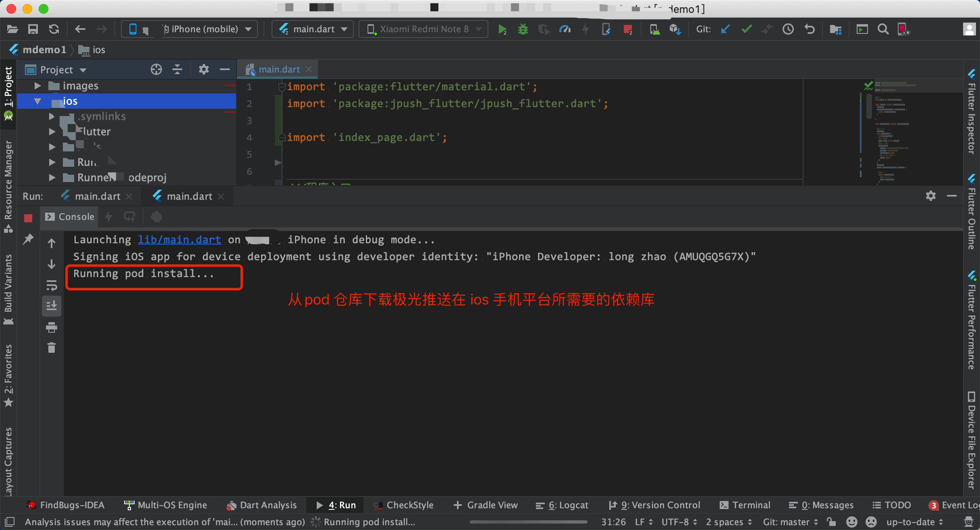Screen dimensions: 980x530
Task: Click the Hot Reload lightning bolt icon
Action: pyautogui.click(x=585, y=29)
